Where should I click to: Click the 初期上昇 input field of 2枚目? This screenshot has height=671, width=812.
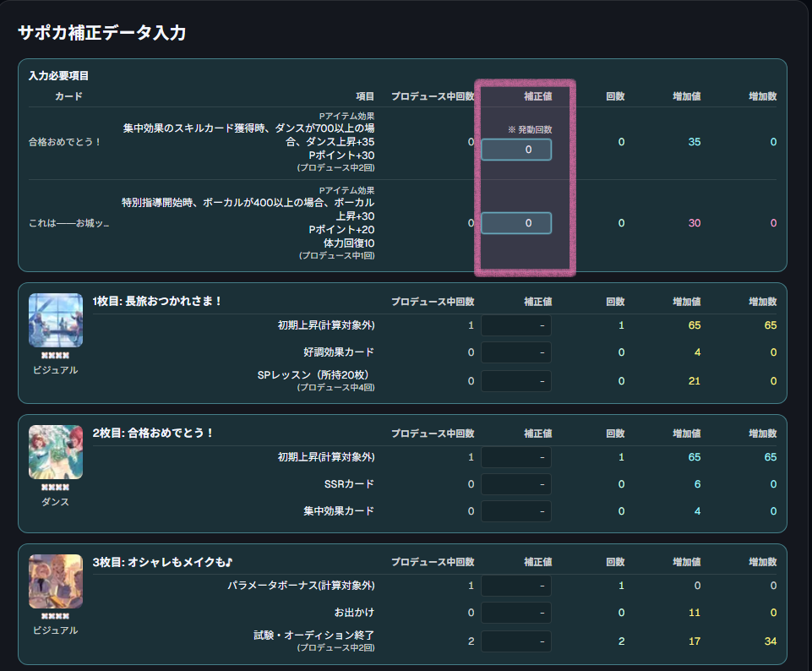pyautogui.click(x=516, y=456)
